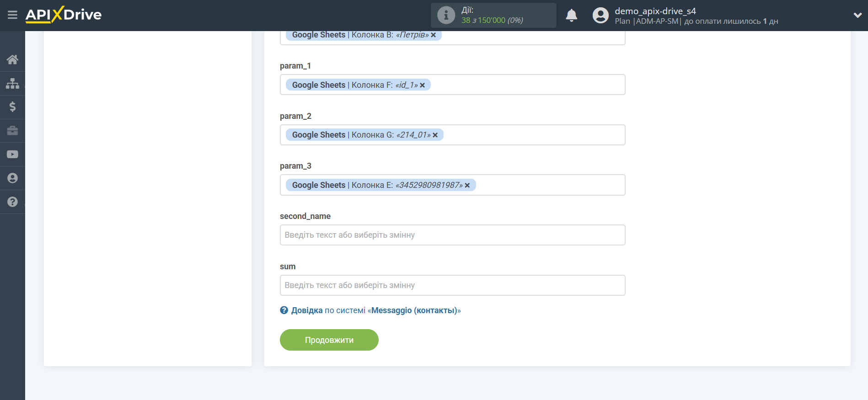Expand the account dropdown chevron
868x400 pixels.
tap(857, 15)
